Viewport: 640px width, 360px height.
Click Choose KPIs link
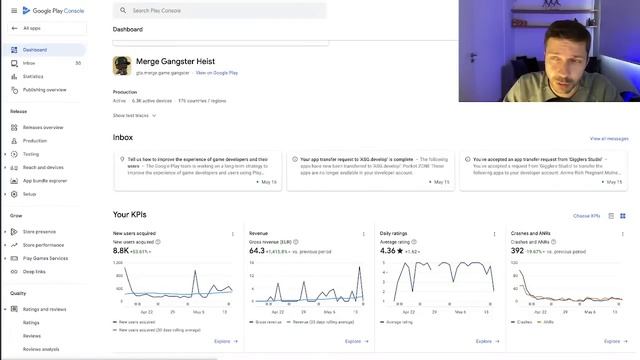[x=587, y=216]
